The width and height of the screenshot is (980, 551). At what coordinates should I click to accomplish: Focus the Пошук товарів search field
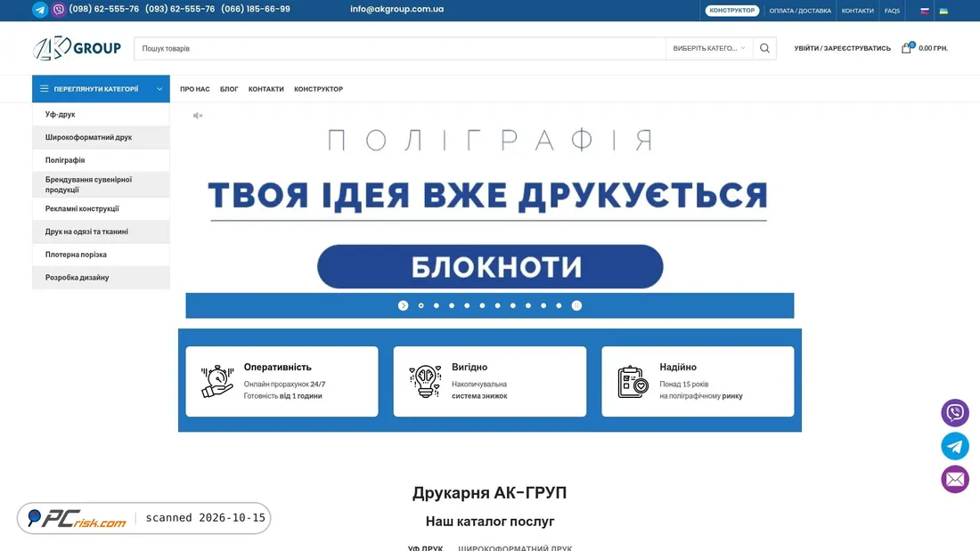[x=400, y=48]
